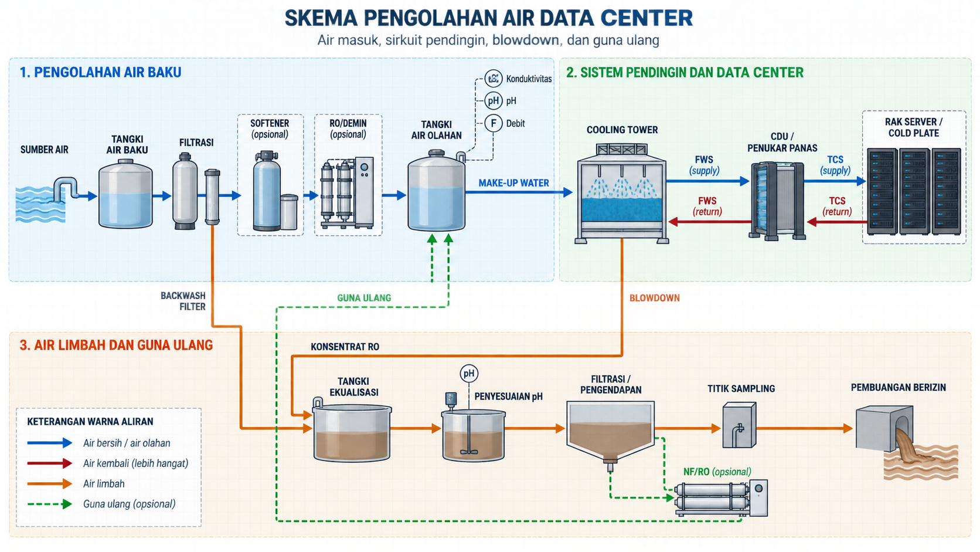Click the NF/RO optional membrane unit
Screen dimensions: 980x552
721,497
